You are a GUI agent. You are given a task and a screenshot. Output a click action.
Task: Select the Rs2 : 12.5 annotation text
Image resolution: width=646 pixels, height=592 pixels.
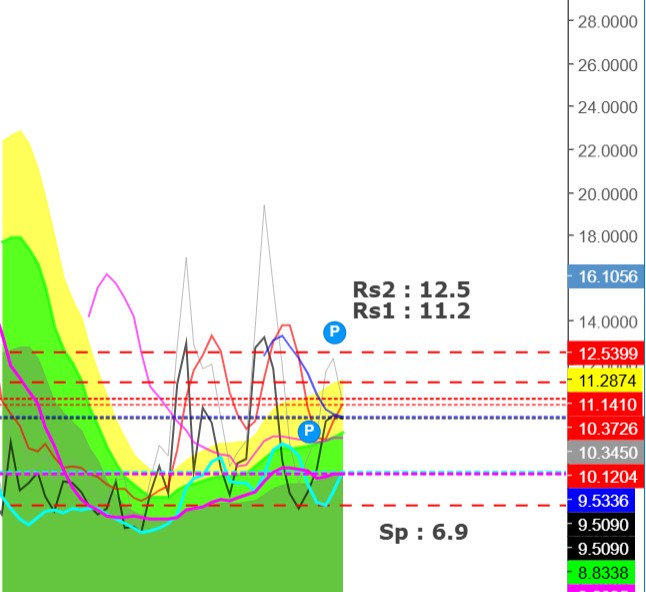(411, 289)
